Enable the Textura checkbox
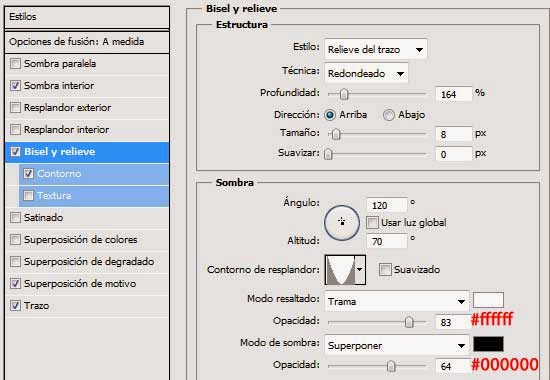This screenshot has width=550, height=380. [x=28, y=195]
